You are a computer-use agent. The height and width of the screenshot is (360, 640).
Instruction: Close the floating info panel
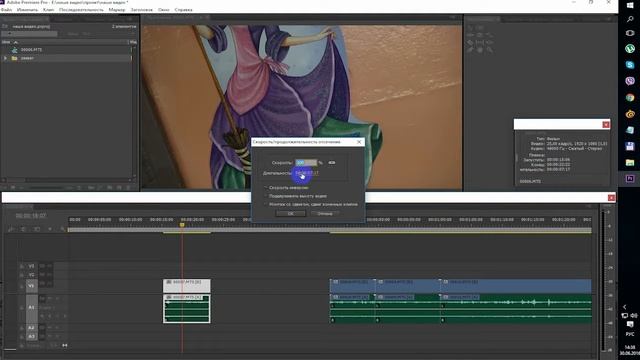click(x=606, y=124)
